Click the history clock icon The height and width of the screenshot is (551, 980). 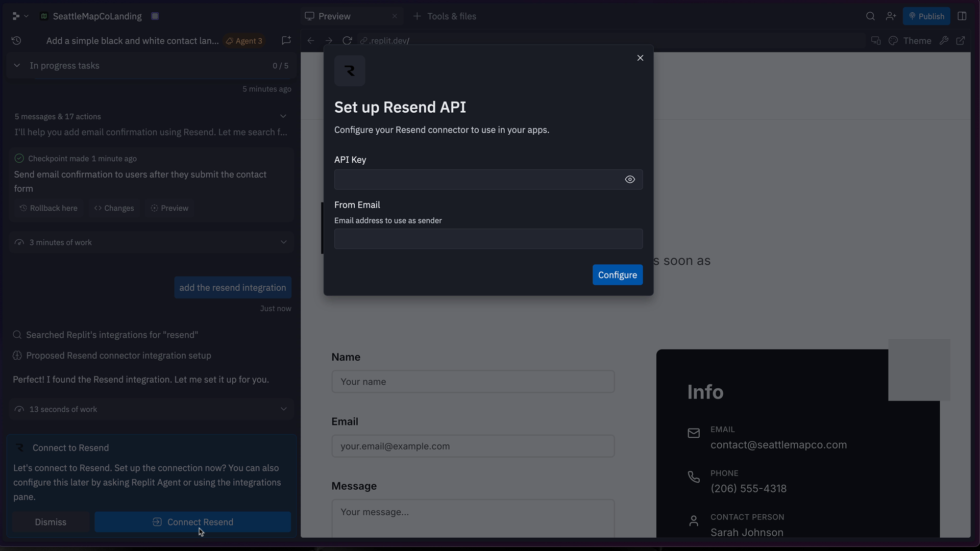(16, 41)
